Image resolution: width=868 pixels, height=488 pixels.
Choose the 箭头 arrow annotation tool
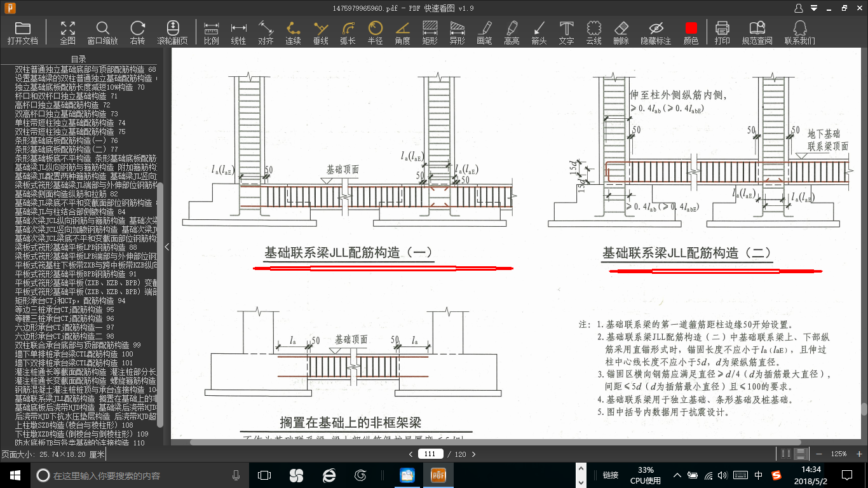pos(539,32)
